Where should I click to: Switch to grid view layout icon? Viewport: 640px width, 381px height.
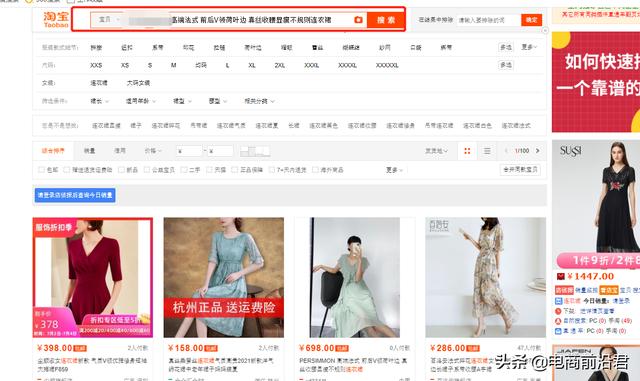click(467, 151)
